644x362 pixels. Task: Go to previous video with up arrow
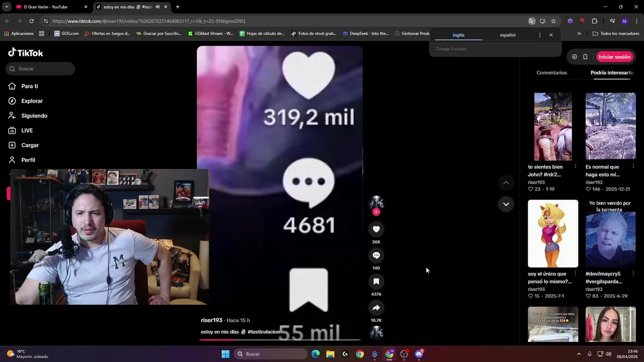[x=506, y=183]
